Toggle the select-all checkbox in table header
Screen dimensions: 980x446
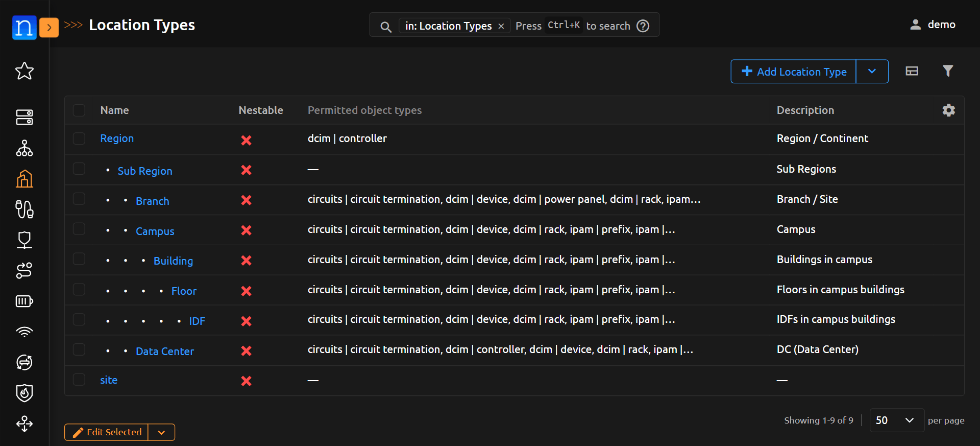[x=79, y=110]
